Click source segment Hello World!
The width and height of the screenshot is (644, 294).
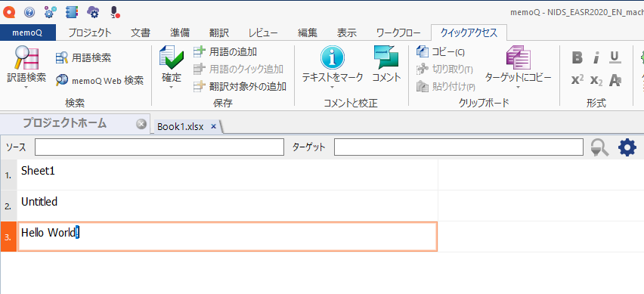[x=227, y=236]
